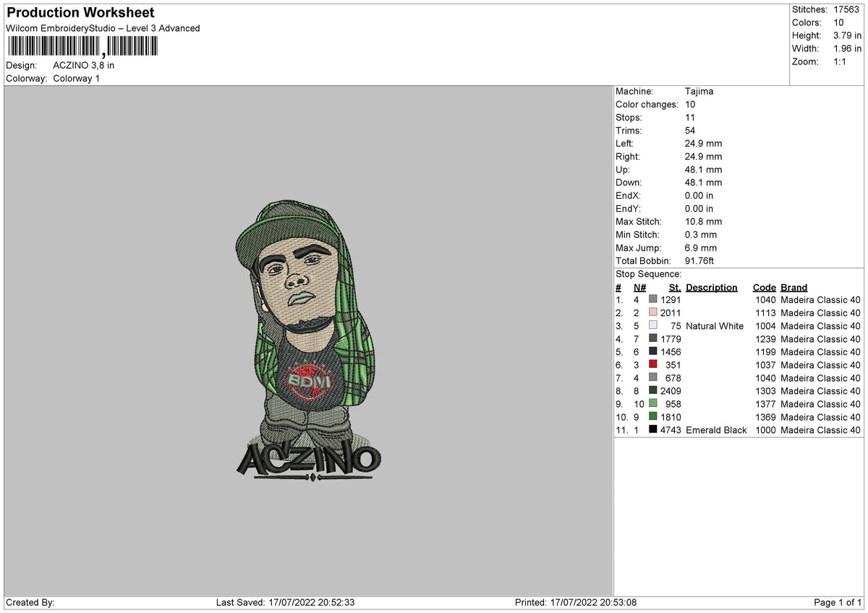This screenshot has width=868, height=613.
Task: Click the dark navy swatch in stop 5
Action: coord(653,351)
